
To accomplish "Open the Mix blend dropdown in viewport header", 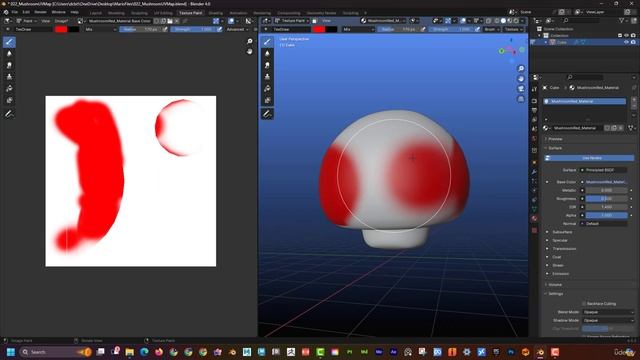I will [x=358, y=29].
